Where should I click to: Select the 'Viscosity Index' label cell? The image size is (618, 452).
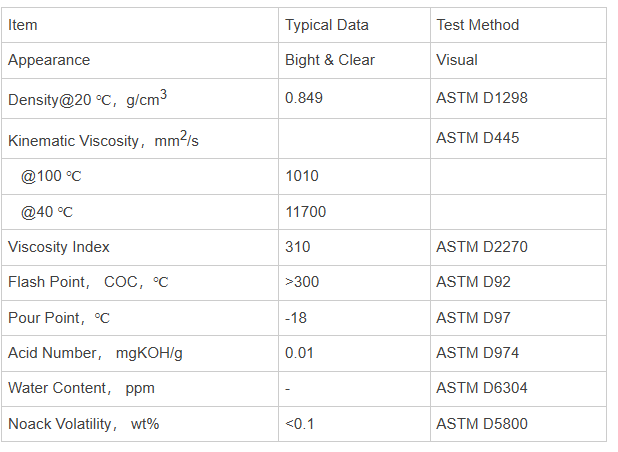[140, 247]
